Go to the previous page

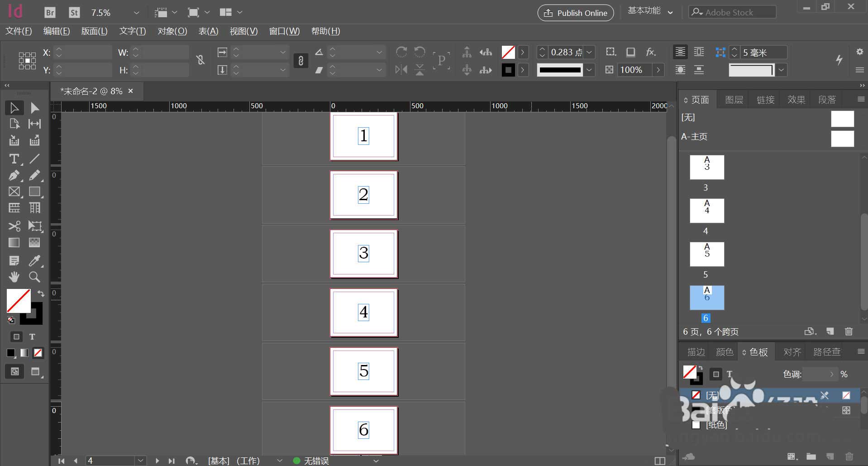pyautogui.click(x=76, y=461)
